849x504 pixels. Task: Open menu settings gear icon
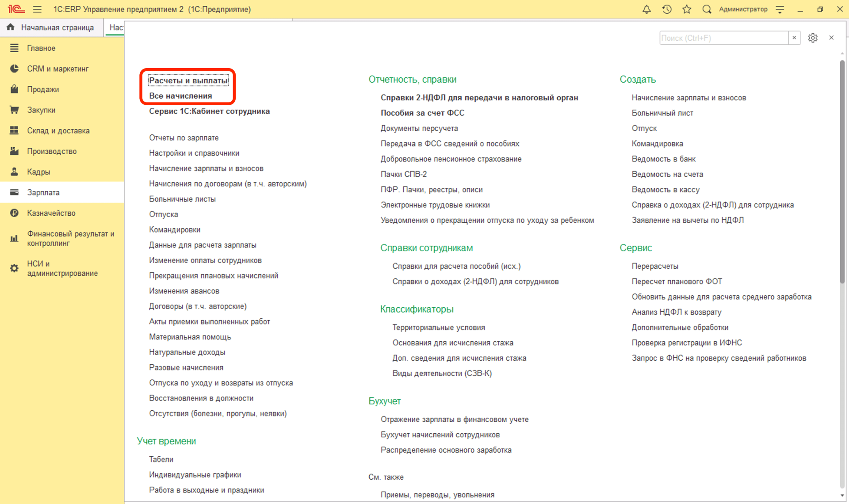pos(813,38)
